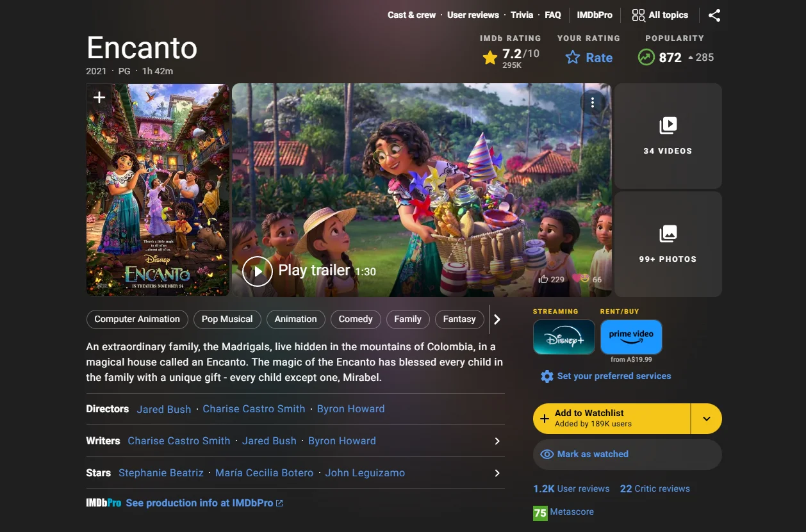The height and width of the screenshot is (532, 806).
Task: Set your preferred services
Action: tap(613, 376)
